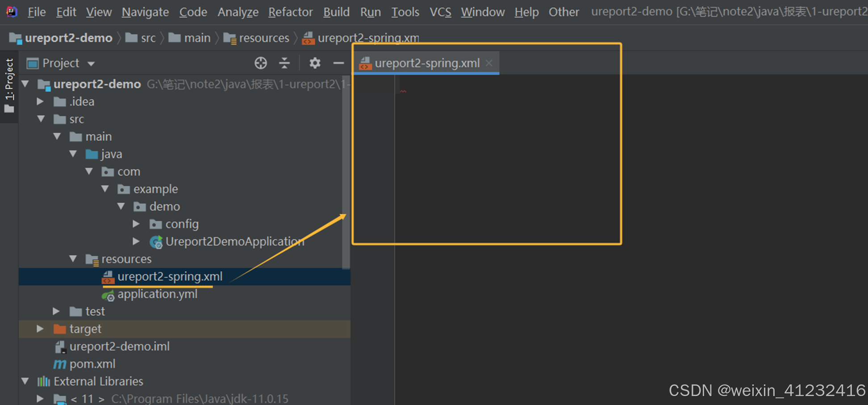Expand the JDK 11 library node
This screenshot has width=868, height=405.
(40, 398)
